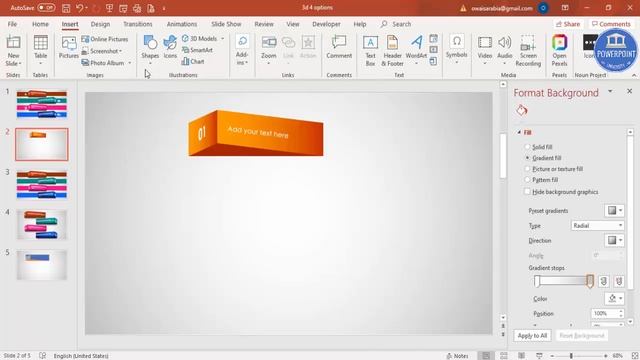Insert a SmartArt graphic
This screenshot has width=640, height=360.
pyautogui.click(x=197, y=50)
